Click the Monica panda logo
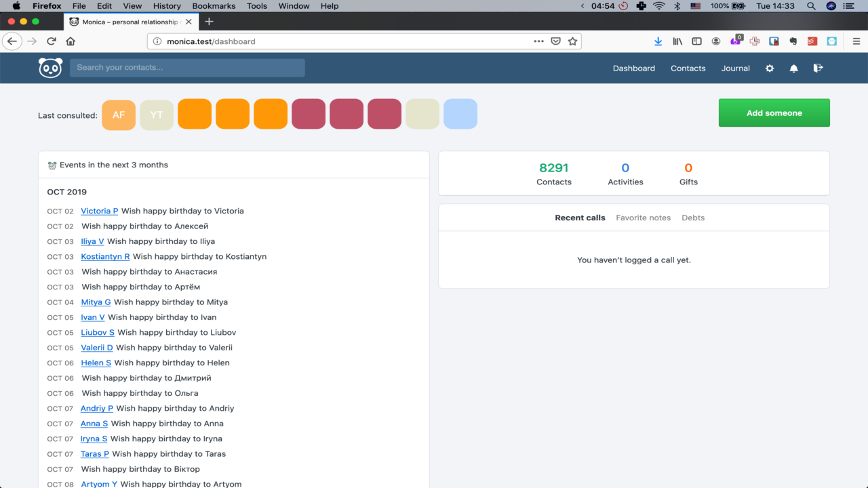 coord(50,68)
